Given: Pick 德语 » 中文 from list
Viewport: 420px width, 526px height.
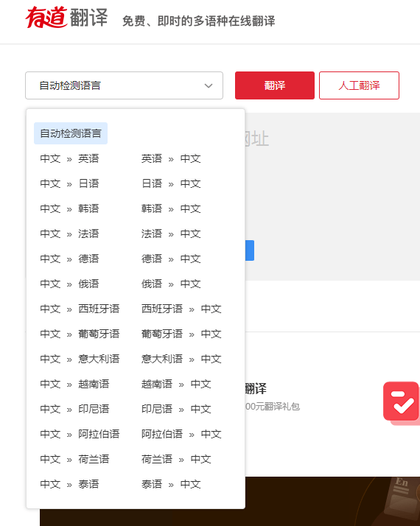Looking at the screenshot, I should click(171, 259).
